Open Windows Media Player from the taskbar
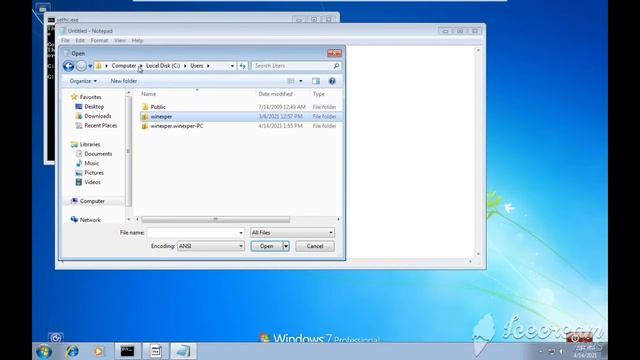 tap(99, 351)
